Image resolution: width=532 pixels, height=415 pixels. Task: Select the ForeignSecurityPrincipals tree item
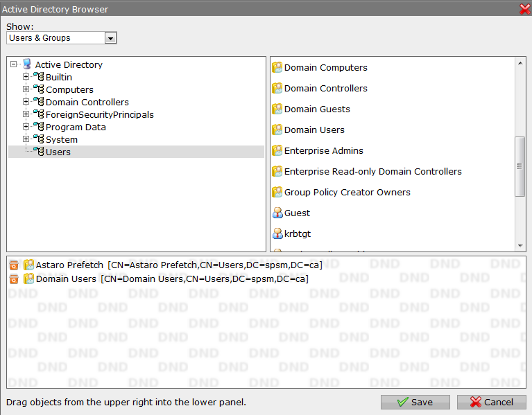(x=99, y=114)
